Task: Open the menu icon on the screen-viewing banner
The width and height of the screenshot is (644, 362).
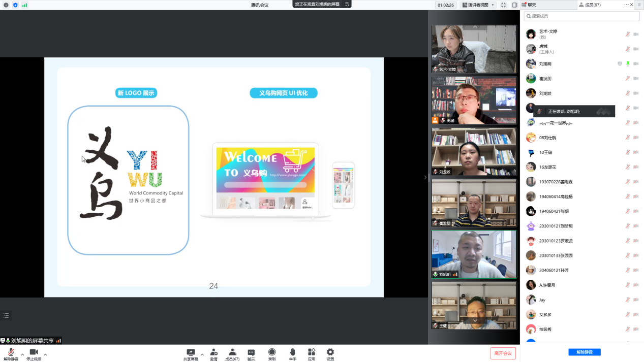Action: 347,4
